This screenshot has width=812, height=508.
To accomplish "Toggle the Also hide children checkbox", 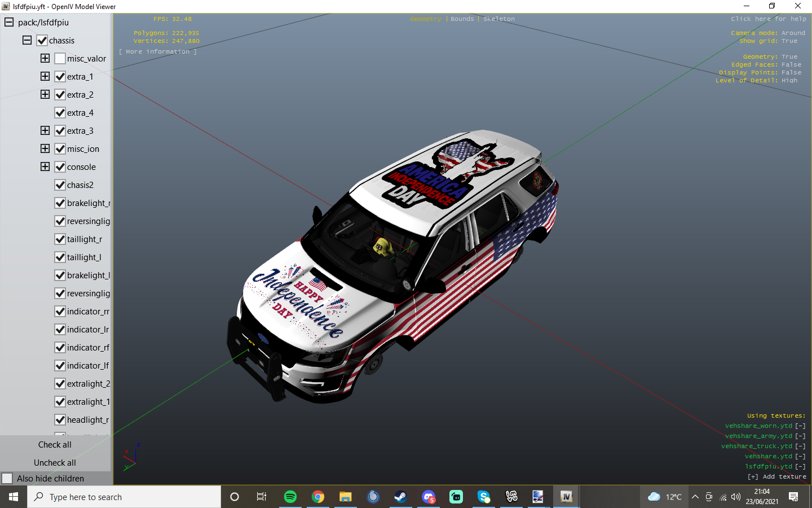I will [7, 479].
